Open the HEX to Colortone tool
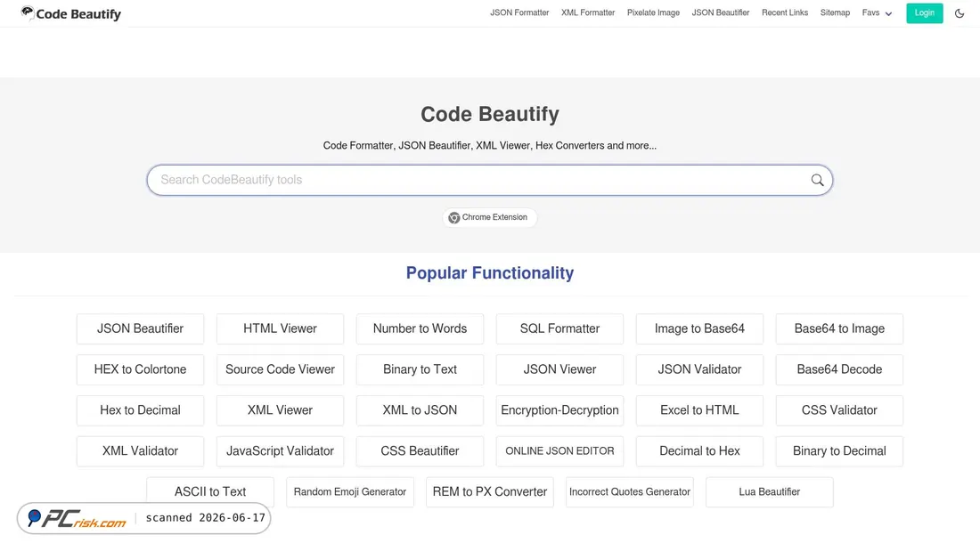Image resolution: width=980 pixels, height=551 pixels. pyautogui.click(x=140, y=369)
